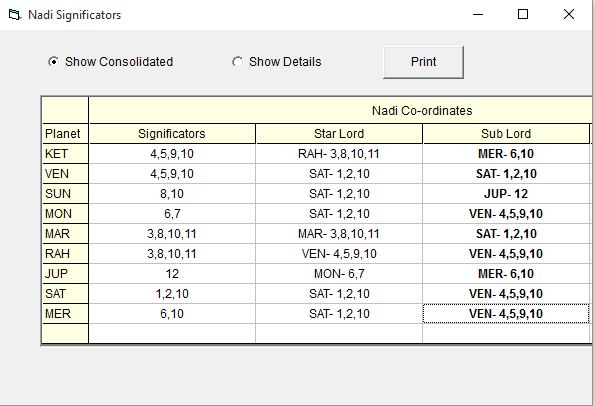This screenshot has width=595, height=406.
Task: Click RAH's significators cell 3,8,10,11
Action: pos(172,254)
